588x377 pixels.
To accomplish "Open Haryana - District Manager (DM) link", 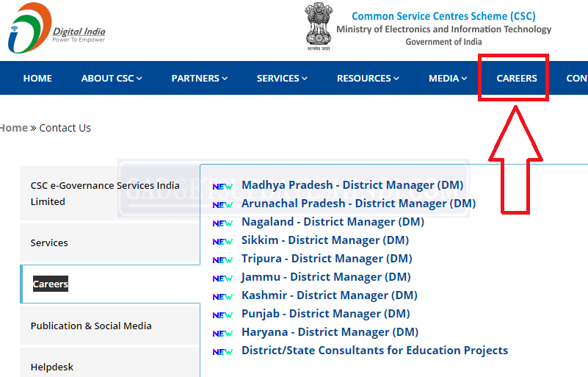I will point(330,332).
